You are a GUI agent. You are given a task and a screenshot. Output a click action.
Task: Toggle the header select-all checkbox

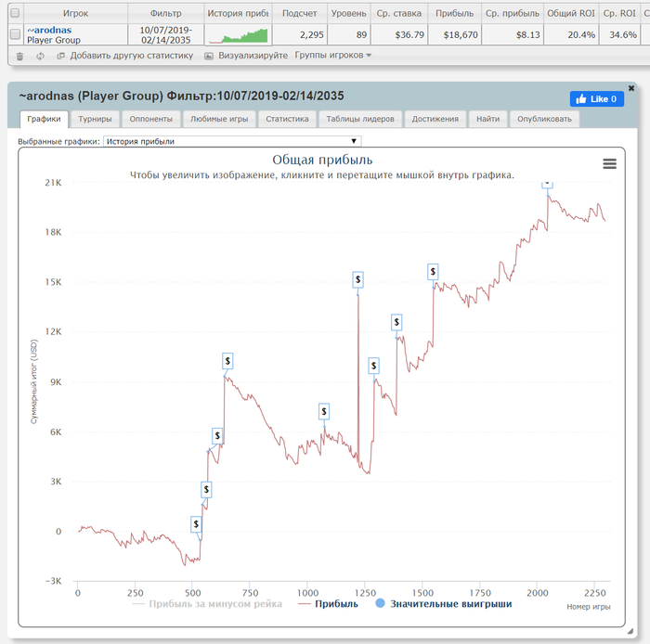[15, 13]
